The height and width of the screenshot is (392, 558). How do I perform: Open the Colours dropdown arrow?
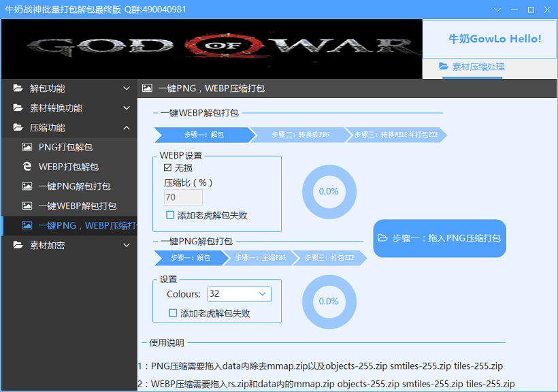click(x=263, y=294)
